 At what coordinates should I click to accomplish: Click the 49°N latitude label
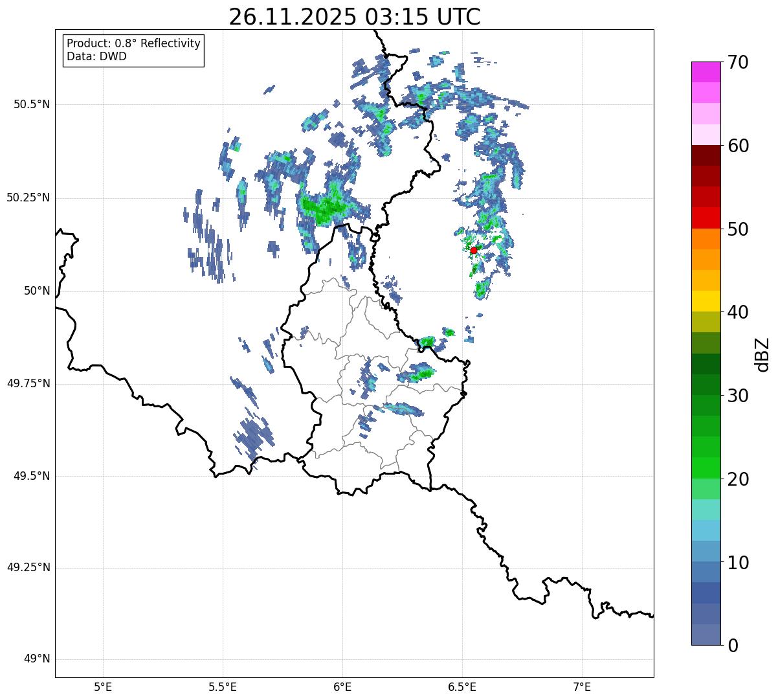(37, 659)
